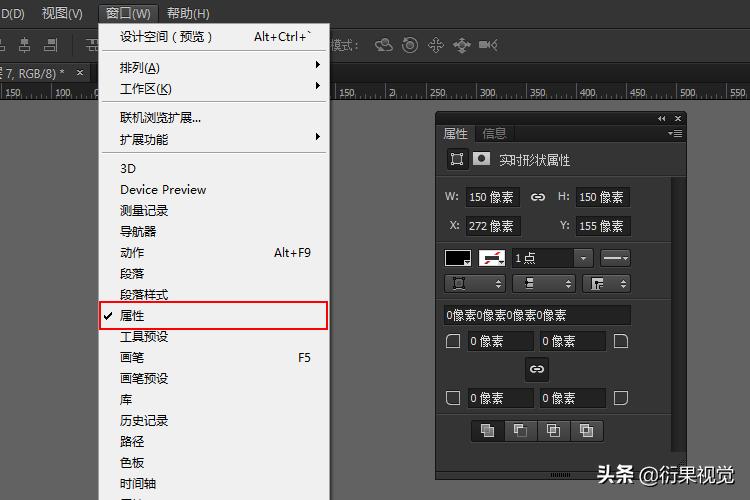Click the X position input field
The width and height of the screenshot is (750, 500).
(x=493, y=226)
